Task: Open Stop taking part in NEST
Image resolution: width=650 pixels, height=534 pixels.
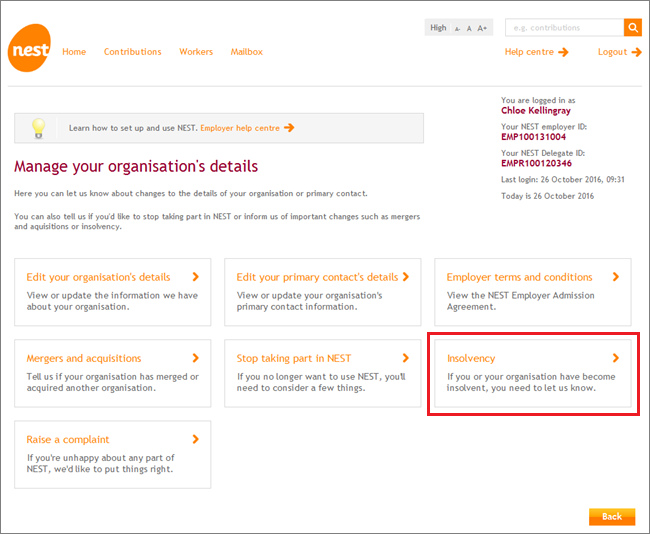Action: pos(294,358)
